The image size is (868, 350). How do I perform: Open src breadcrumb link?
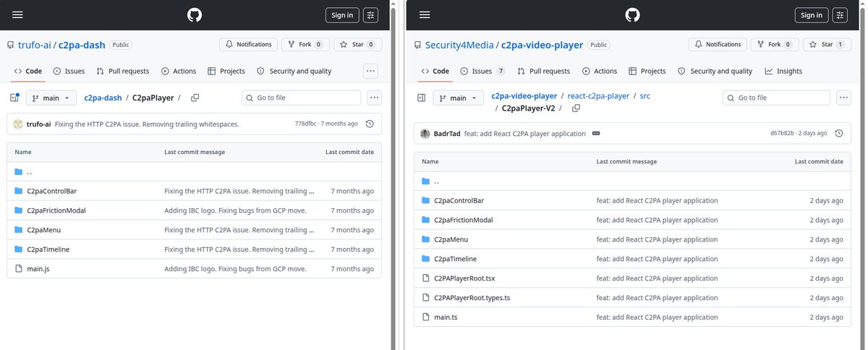tap(645, 95)
